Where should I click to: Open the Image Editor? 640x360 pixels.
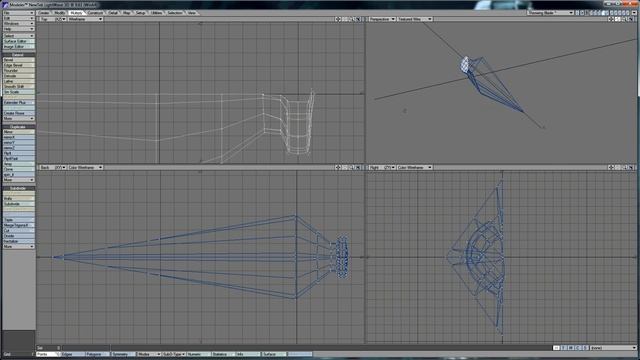(19, 47)
